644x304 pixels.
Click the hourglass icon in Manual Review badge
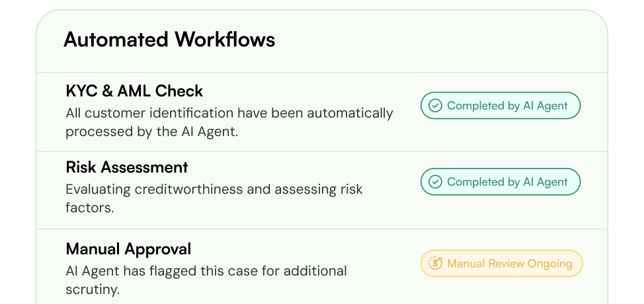(435, 263)
